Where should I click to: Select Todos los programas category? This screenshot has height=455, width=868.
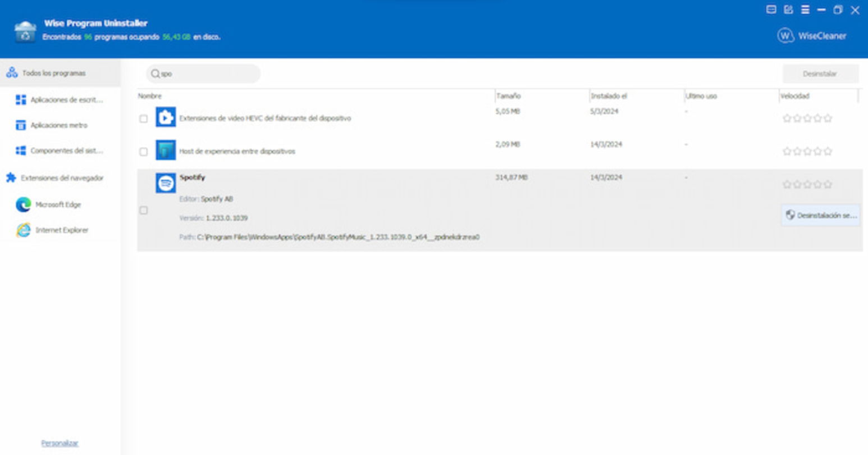point(60,73)
